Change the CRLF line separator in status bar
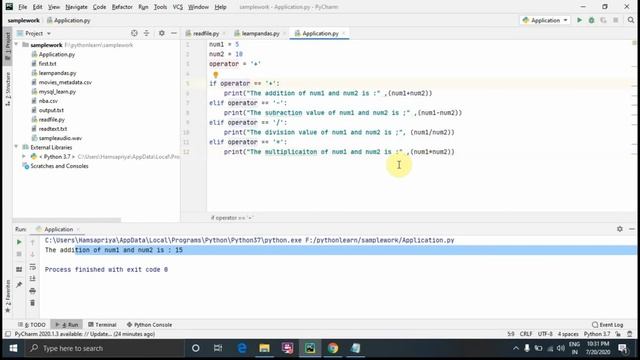This screenshot has width=640, height=360. (x=526, y=334)
